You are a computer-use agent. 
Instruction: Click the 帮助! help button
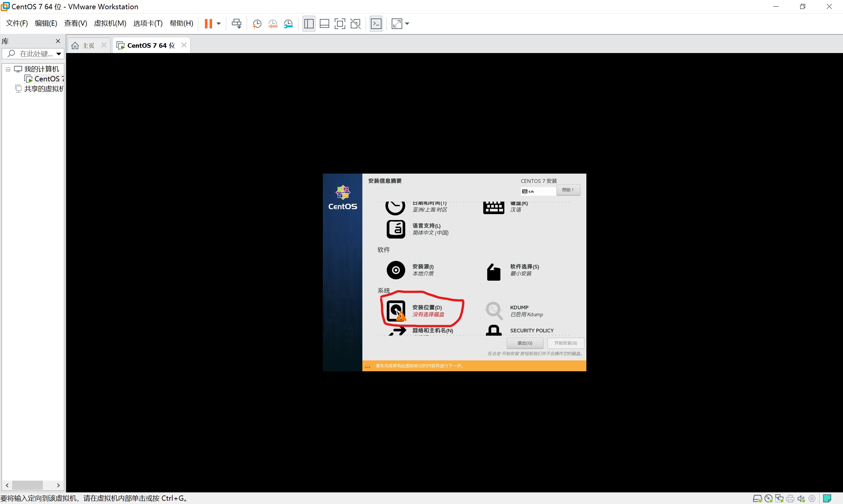568,190
